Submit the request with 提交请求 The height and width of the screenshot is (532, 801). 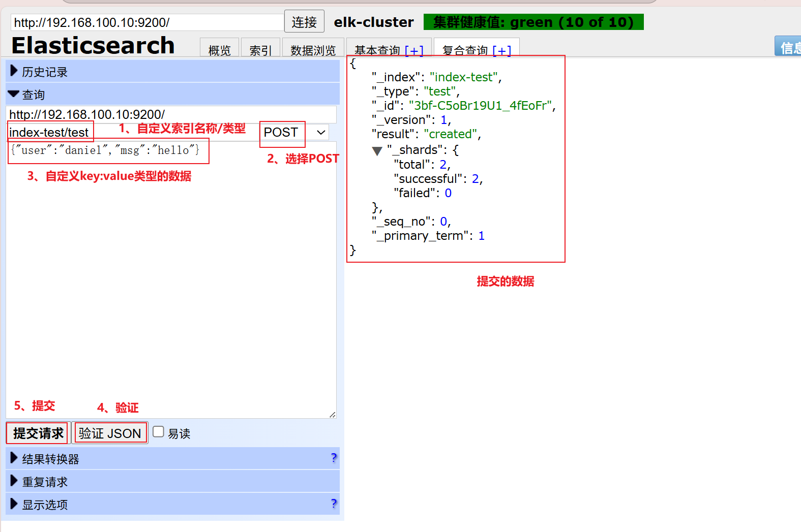click(38, 433)
